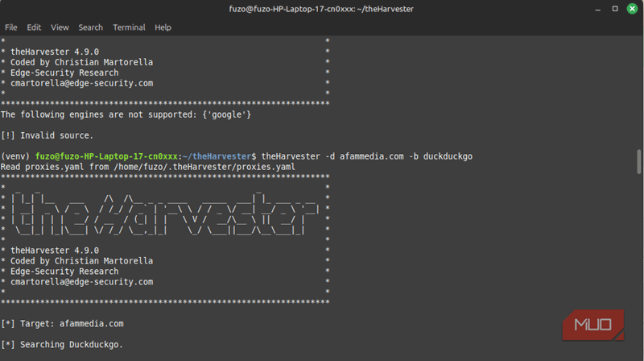Viewport: 644px width, 361px height.
Task: Minimize the terminal window
Action: [597, 9]
